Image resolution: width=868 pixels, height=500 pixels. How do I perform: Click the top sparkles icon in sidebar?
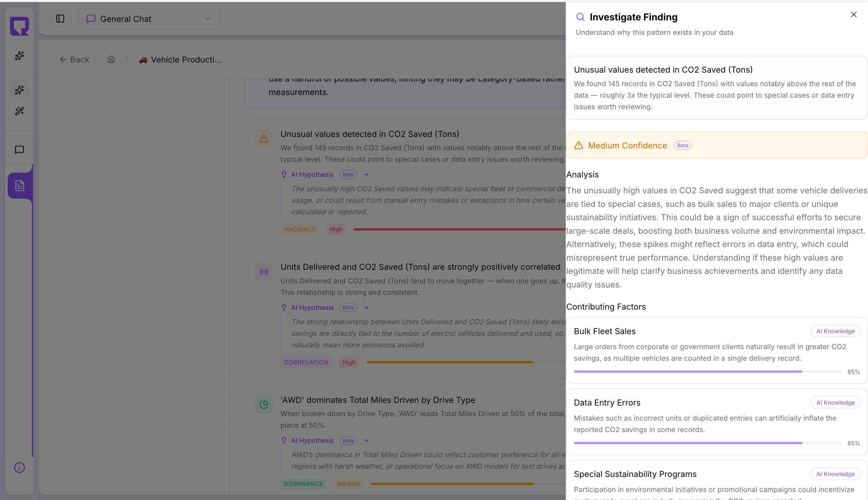19,55
